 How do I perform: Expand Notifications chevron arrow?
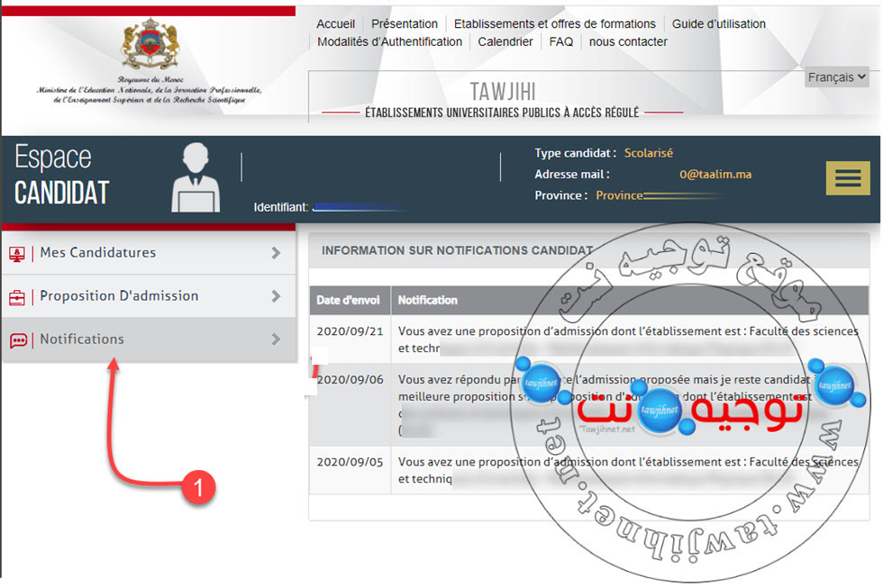(x=276, y=339)
